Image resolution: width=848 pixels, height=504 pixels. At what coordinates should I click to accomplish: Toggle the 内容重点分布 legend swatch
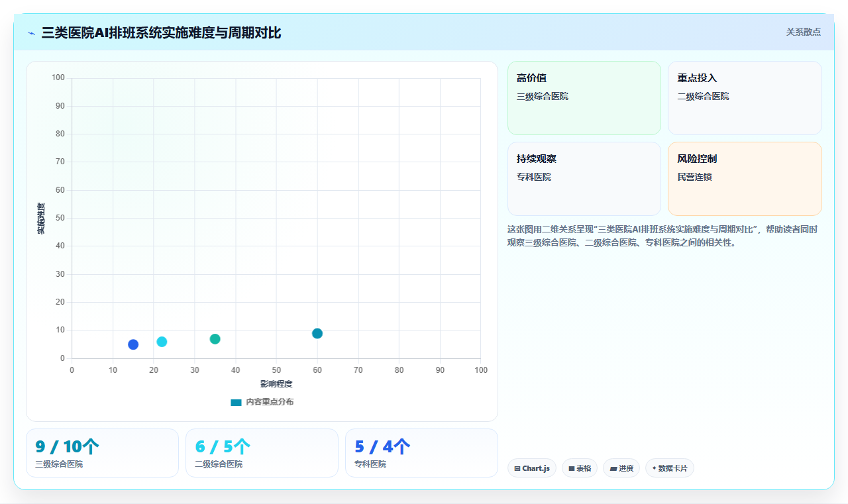tap(236, 402)
